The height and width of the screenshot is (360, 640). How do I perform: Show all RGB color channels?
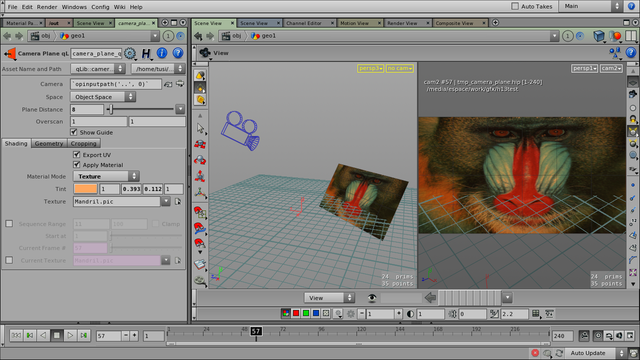point(286,313)
